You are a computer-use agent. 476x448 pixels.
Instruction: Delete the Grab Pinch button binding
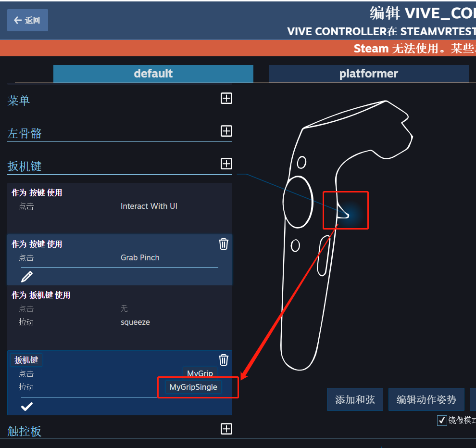pos(224,244)
